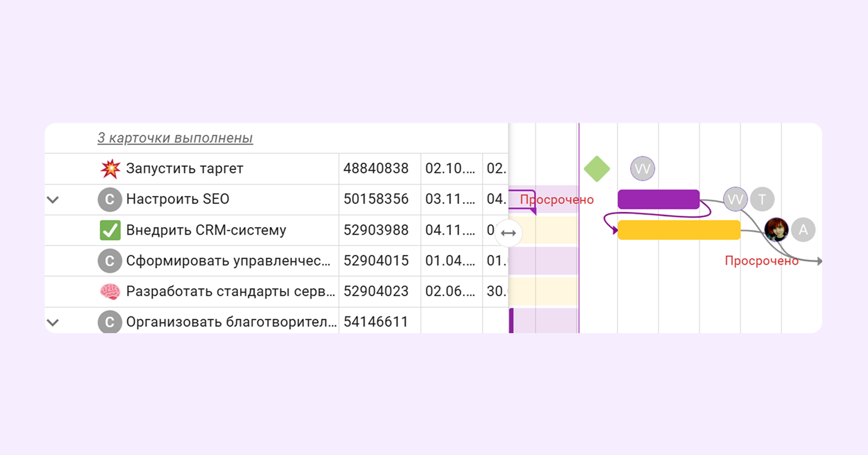Click the gray A avatar on the timeline
Viewport: 868px width, 455px height.
click(x=803, y=230)
